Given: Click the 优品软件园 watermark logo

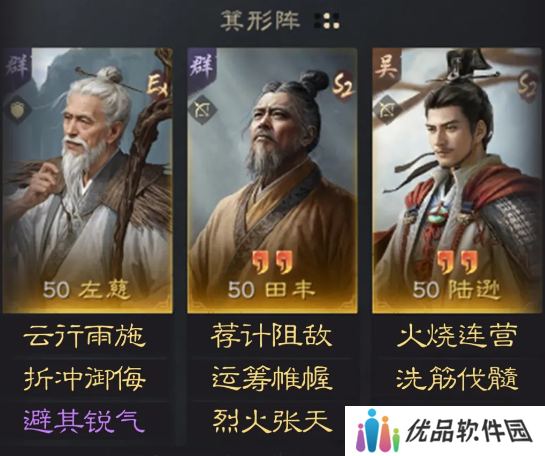Looking at the screenshot, I should point(445,431).
